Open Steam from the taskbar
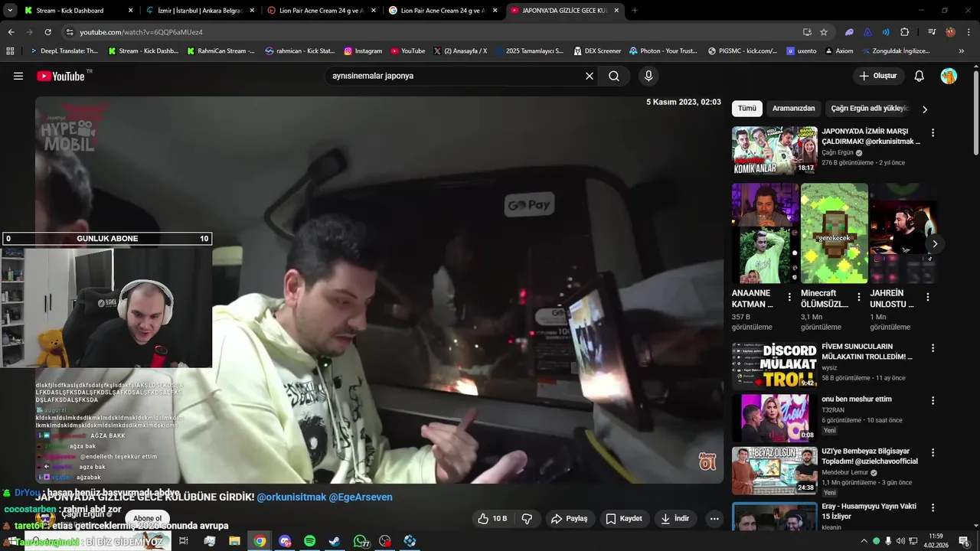The height and width of the screenshot is (551, 980). (x=335, y=541)
